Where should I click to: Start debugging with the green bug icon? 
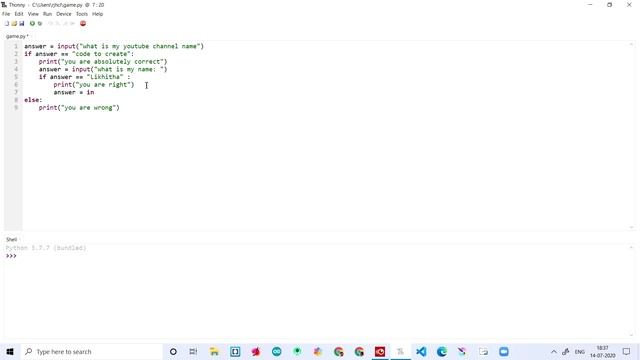40,24
